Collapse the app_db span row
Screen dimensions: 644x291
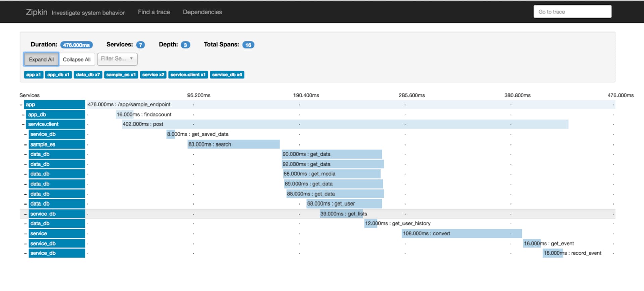23,115
